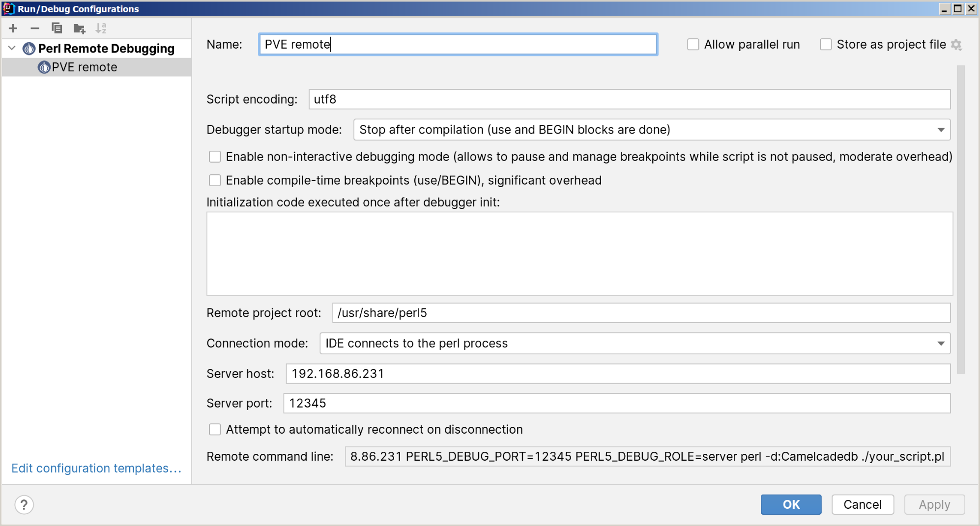This screenshot has width=980, height=526.
Task: Select the PVE remote configuration item
Action: click(85, 67)
